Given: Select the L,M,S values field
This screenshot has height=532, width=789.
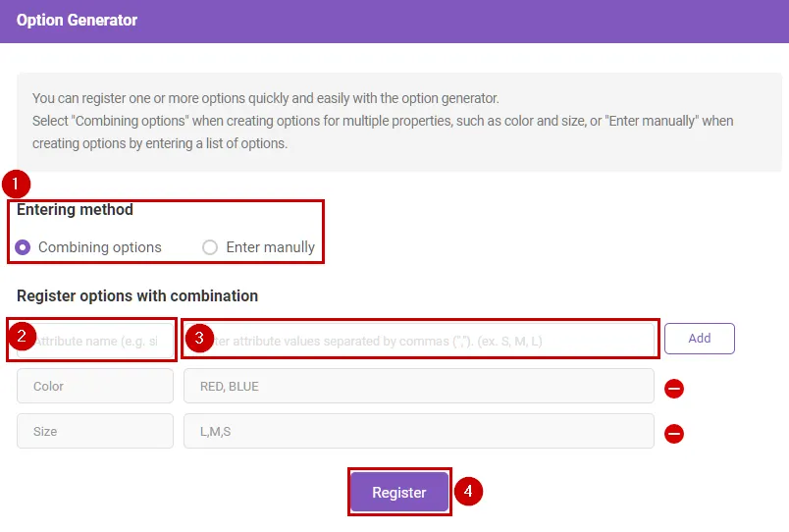Looking at the screenshot, I should click(418, 432).
